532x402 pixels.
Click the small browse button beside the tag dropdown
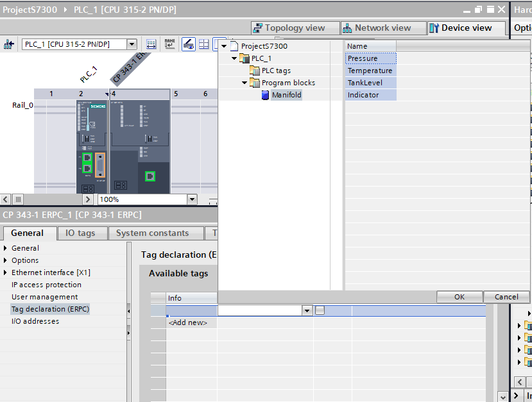(x=320, y=310)
